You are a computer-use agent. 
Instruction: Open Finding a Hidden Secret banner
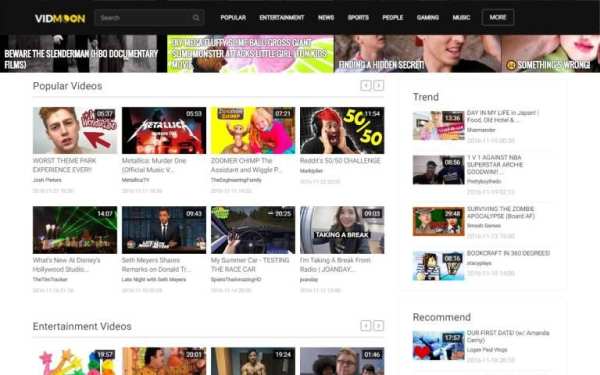(x=417, y=54)
